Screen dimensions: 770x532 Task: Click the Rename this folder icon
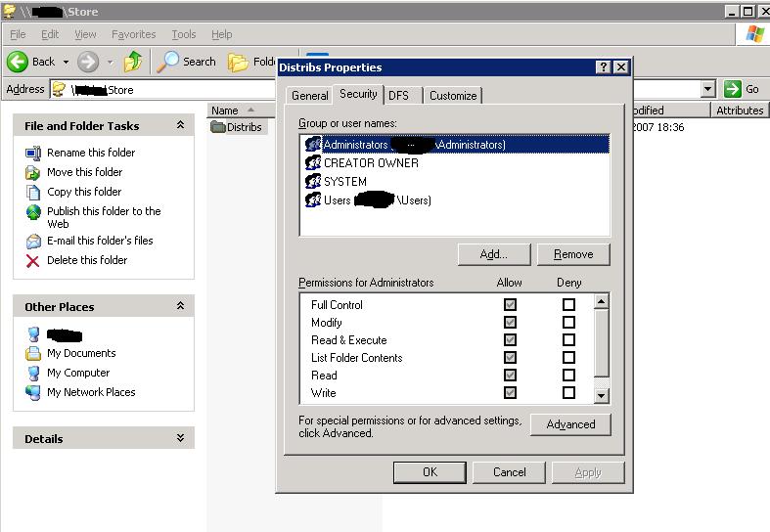click(33, 154)
